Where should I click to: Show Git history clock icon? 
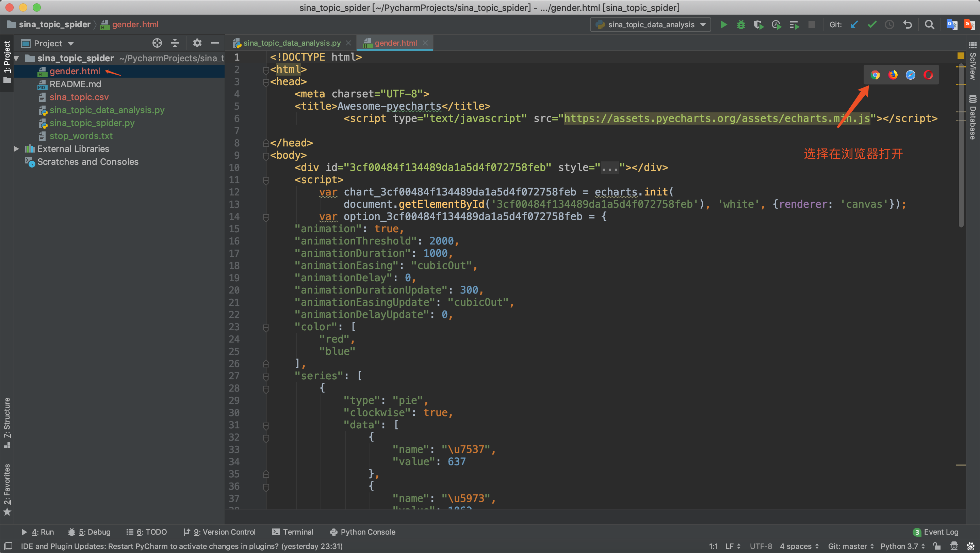889,25
